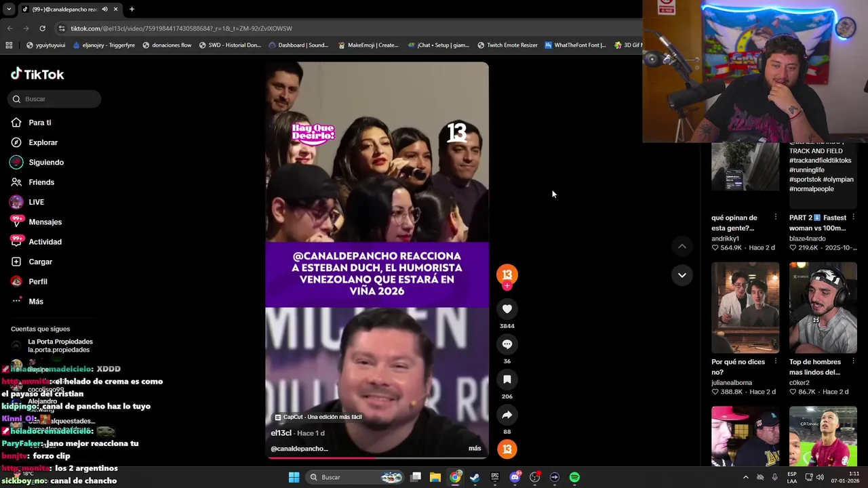Open Chrome apps grid in bookmarks bar
The width and height of the screenshot is (868, 488).
coord(9,45)
